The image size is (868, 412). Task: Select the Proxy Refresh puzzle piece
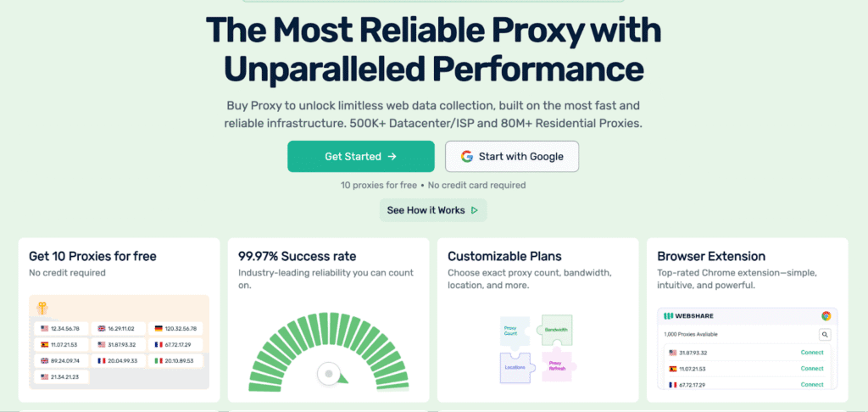558,365
